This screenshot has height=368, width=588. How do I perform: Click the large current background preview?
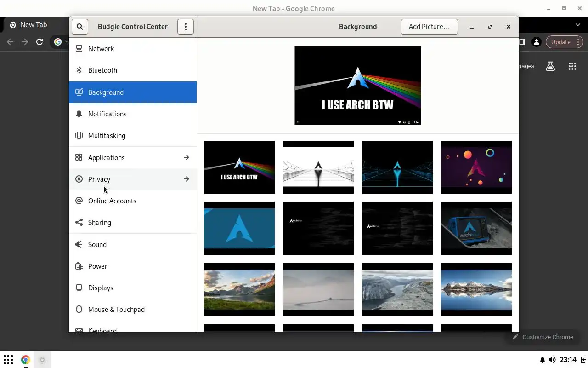tap(358, 86)
